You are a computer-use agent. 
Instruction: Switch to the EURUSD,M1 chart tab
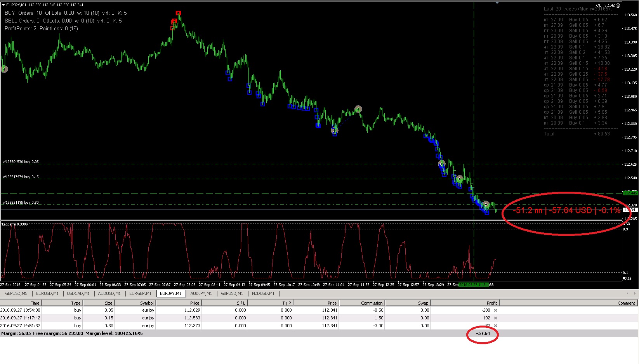point(47,294)
